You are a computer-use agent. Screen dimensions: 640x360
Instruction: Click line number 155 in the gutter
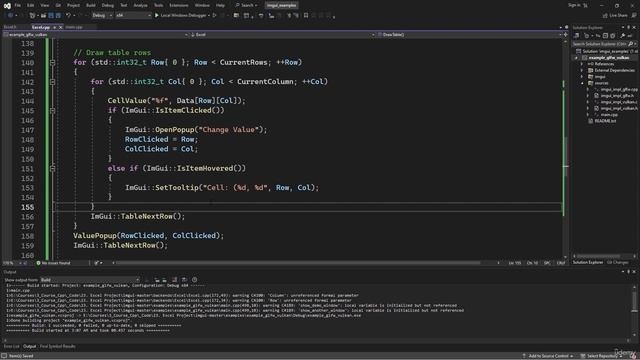[27, 207]
